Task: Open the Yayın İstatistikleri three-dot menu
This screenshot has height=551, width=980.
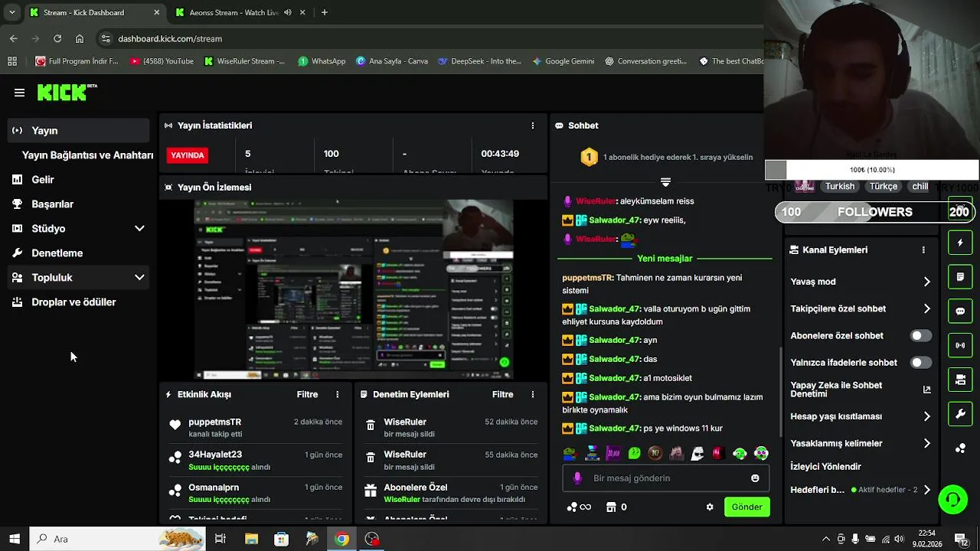Action: point(533,126)
